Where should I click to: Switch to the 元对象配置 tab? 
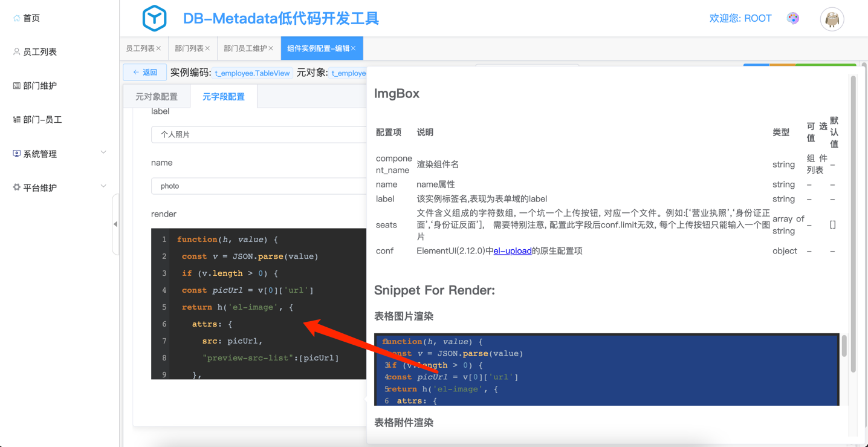[157, 97]
